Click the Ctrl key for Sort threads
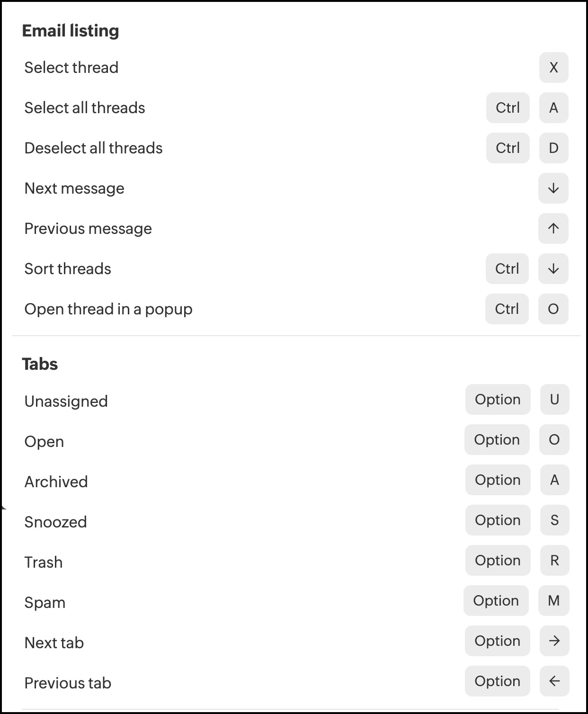588x714 pixels. [x=507, y=269]
